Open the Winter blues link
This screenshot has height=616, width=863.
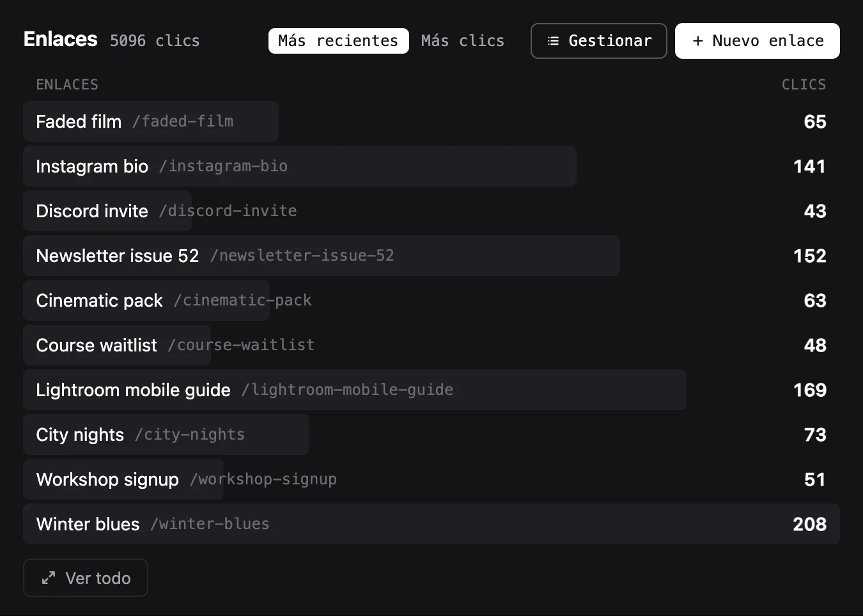431,524
